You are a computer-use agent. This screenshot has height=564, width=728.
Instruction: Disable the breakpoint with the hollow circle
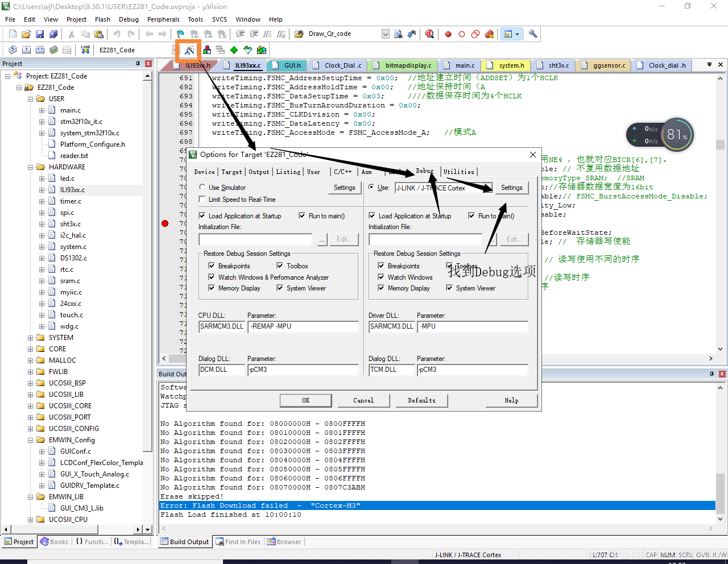tap(462, 34)
